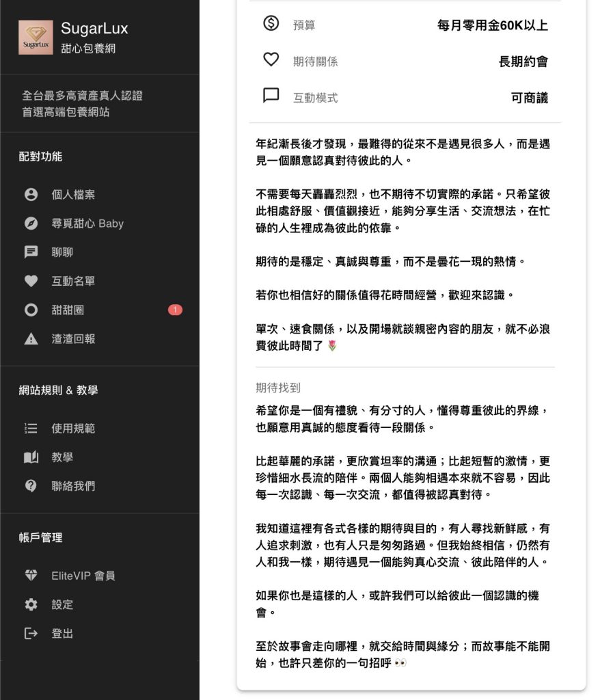The height and width of the screenshot is (700, 600).
Task: Click the list icon beside 使用規範
Action: [x=31, y=429]
